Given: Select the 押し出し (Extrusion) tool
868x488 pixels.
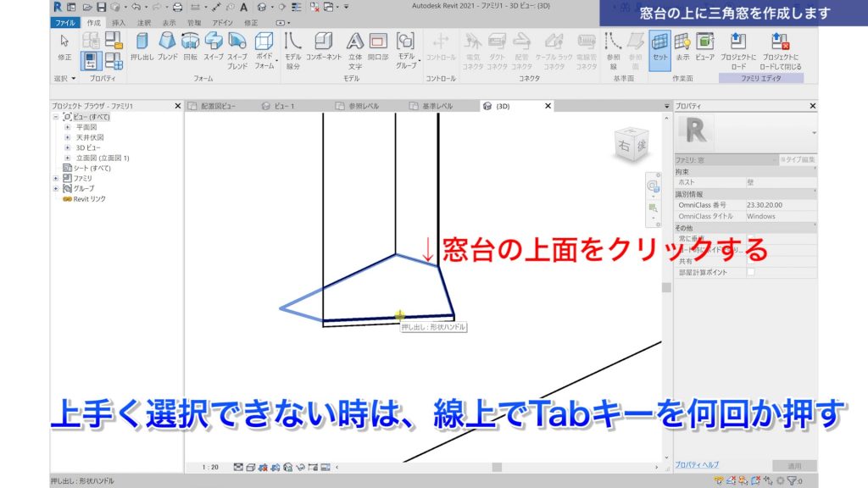Looking at the screenshot, I should [x=142, y=42].
